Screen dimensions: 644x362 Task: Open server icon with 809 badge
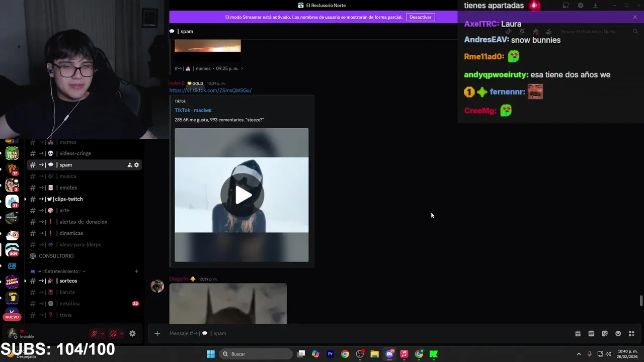(12, 249)
